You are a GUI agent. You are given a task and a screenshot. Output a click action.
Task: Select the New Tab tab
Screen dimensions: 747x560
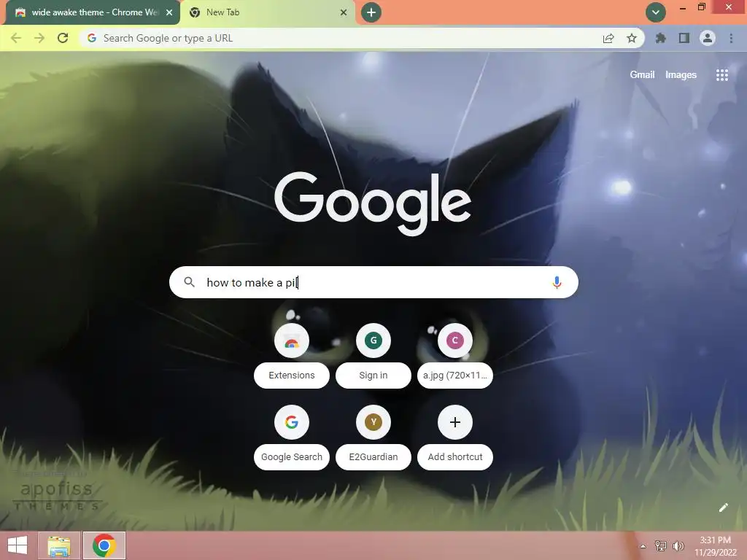point(267,12)
